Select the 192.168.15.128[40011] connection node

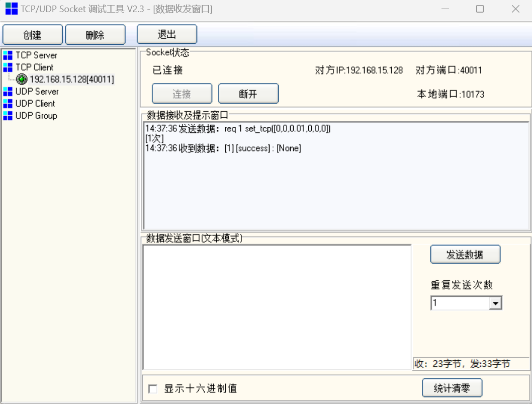click(x=71, y=79)
